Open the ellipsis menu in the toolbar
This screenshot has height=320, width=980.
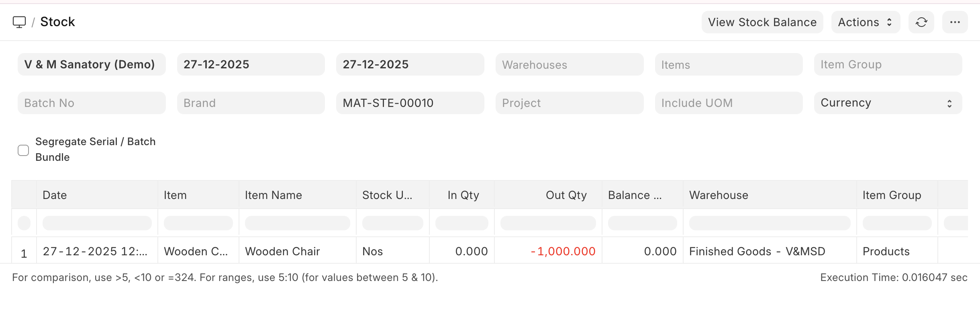(955, 22)
